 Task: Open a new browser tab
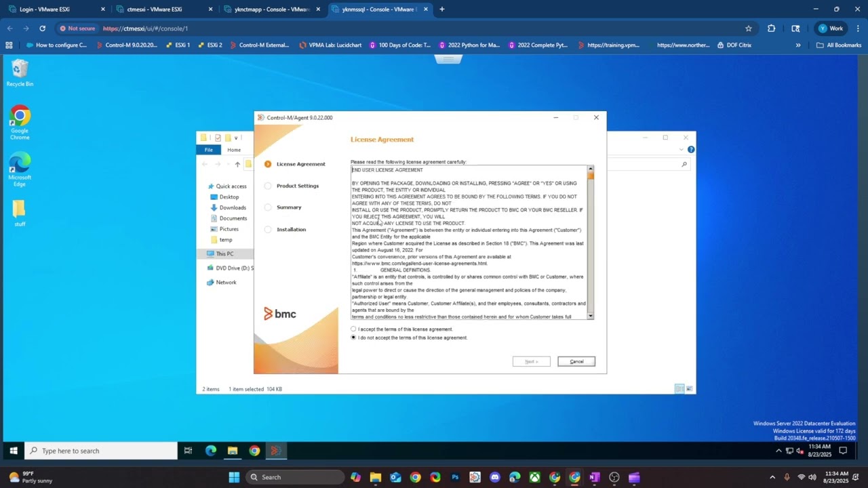[442, 9]
